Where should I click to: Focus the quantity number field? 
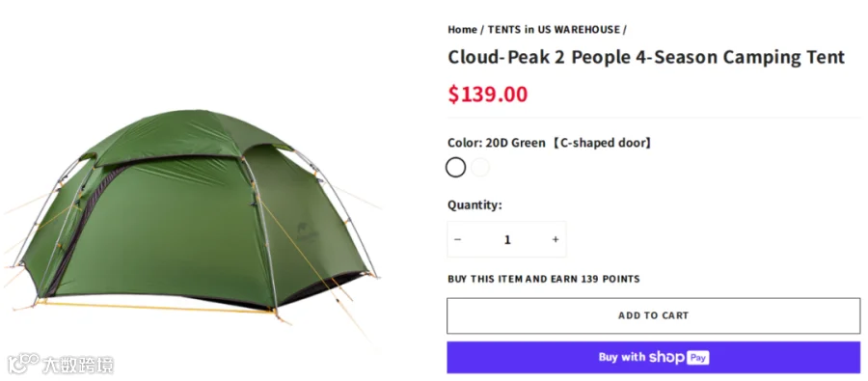pos(507,239)
